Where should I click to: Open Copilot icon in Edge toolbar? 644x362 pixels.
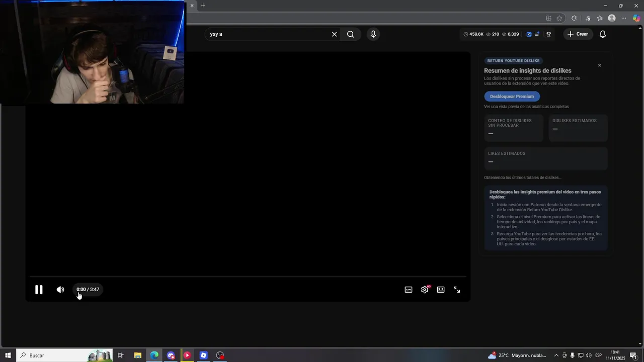(x=636, y=18)
